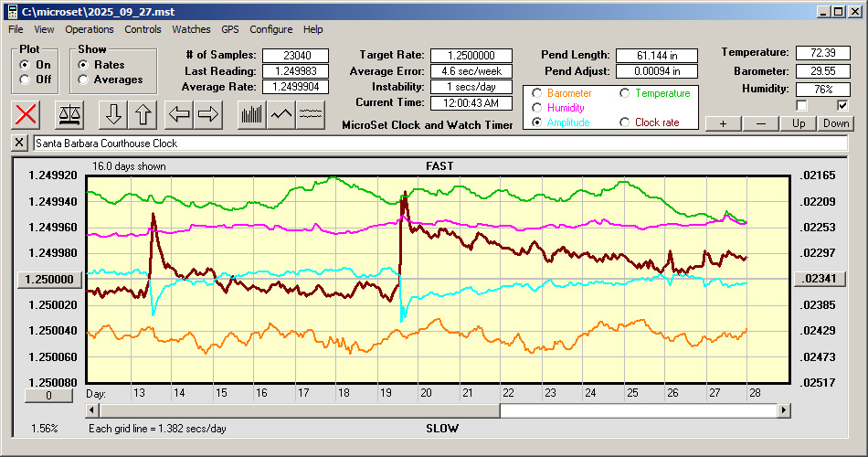Turn Plot Off radio button
The width and height of the screenshot is (868, 457).
(25, 80)
